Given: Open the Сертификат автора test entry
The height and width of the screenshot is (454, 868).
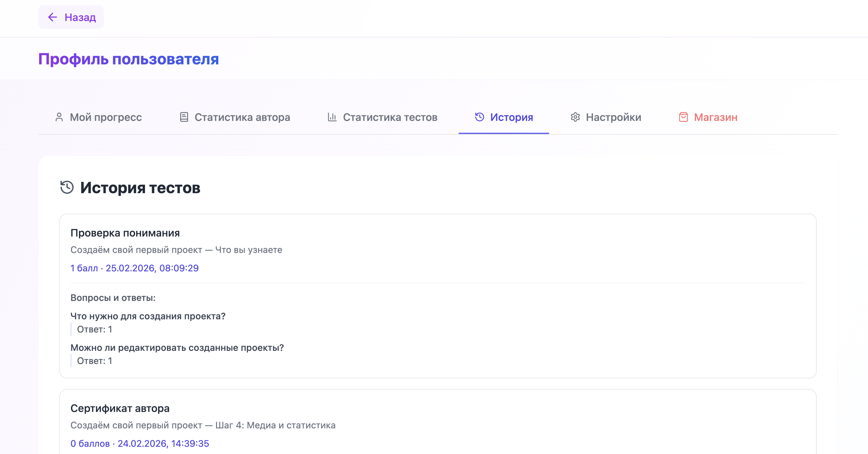Looking at the screenshot, I should (120, 409).
